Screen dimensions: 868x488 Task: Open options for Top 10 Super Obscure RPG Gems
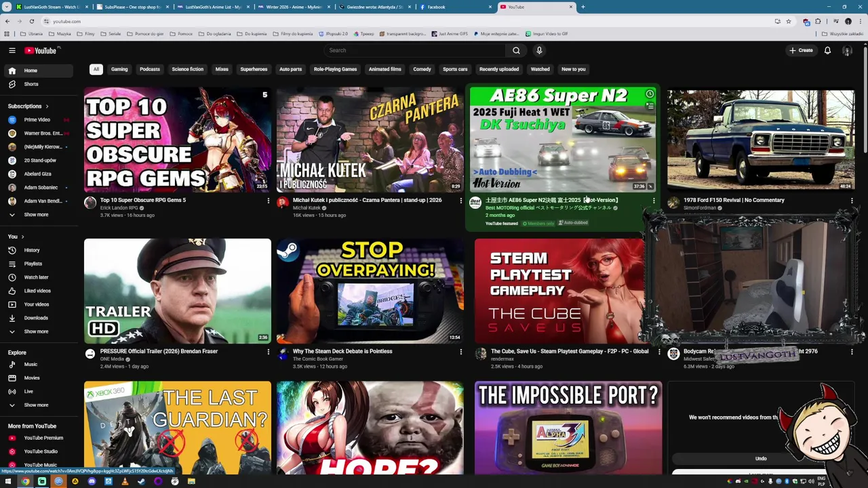[x=268, y=201]
